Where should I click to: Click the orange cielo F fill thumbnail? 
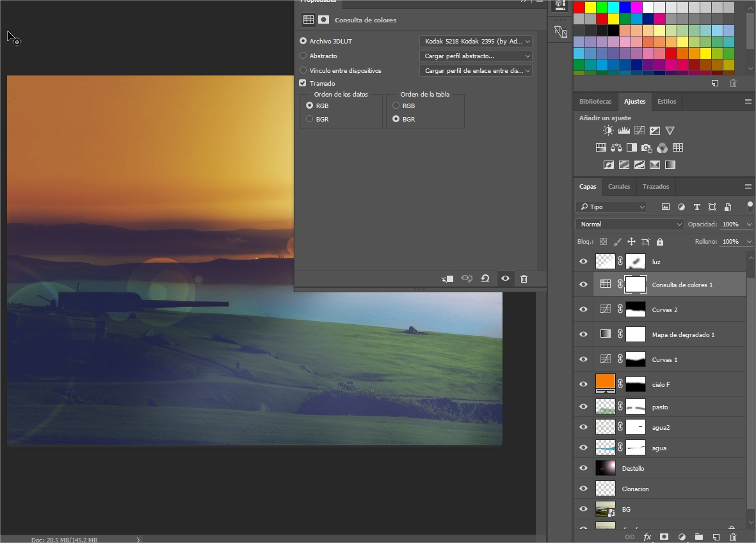click(606, 384)
